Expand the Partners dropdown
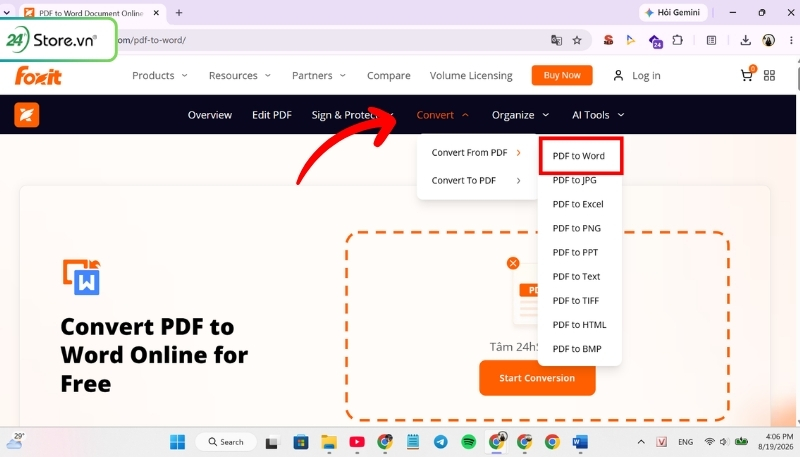 319,75
